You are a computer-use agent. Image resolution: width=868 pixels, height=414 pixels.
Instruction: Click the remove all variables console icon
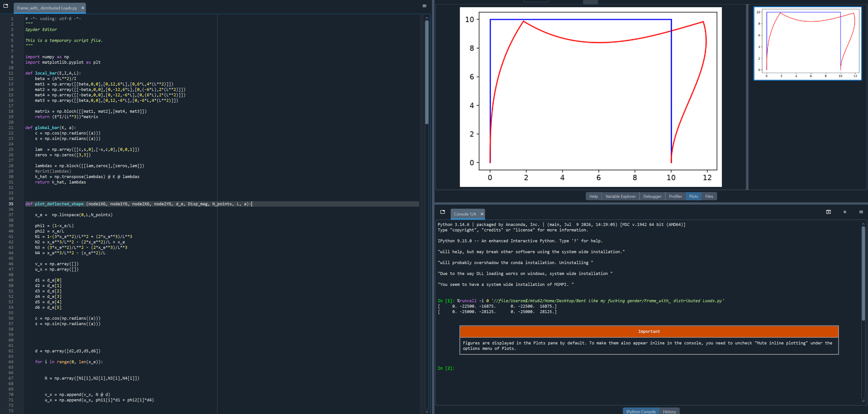tap(828, 212)
